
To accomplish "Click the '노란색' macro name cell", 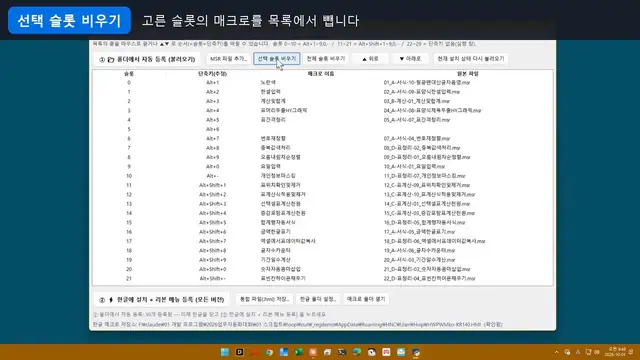I will 268,82.
